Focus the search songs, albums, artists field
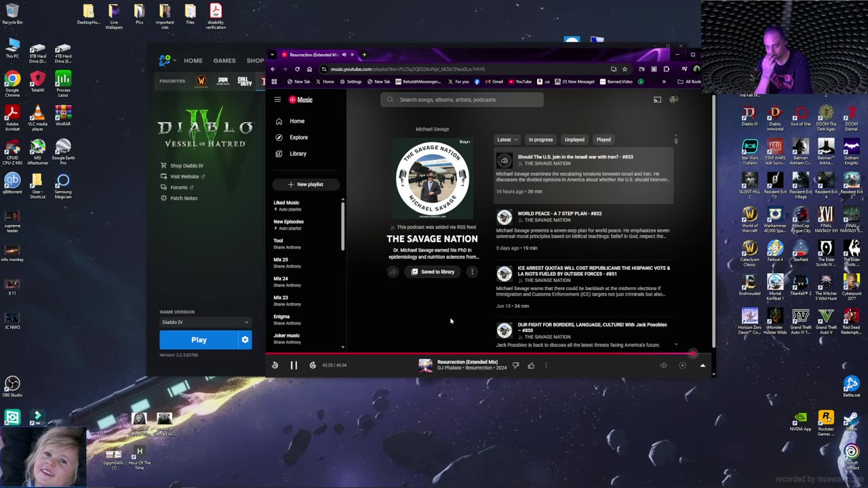The width and height of the screenshot is (868, 488). [x=462, y=100]
